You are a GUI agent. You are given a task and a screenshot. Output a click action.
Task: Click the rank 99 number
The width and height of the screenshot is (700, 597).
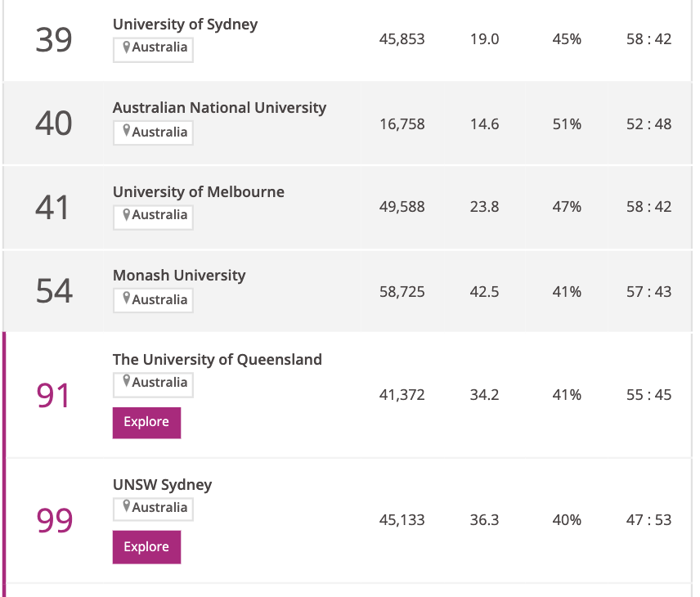(54, 520)
